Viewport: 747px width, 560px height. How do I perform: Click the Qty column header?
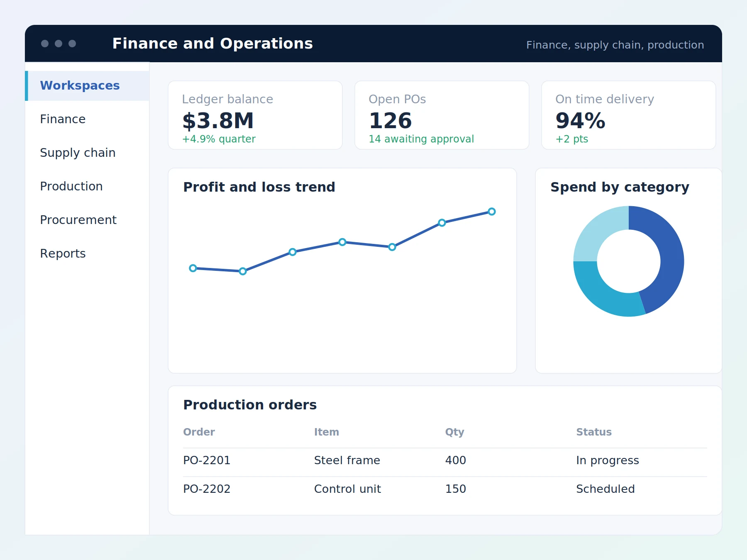[454, 432]
